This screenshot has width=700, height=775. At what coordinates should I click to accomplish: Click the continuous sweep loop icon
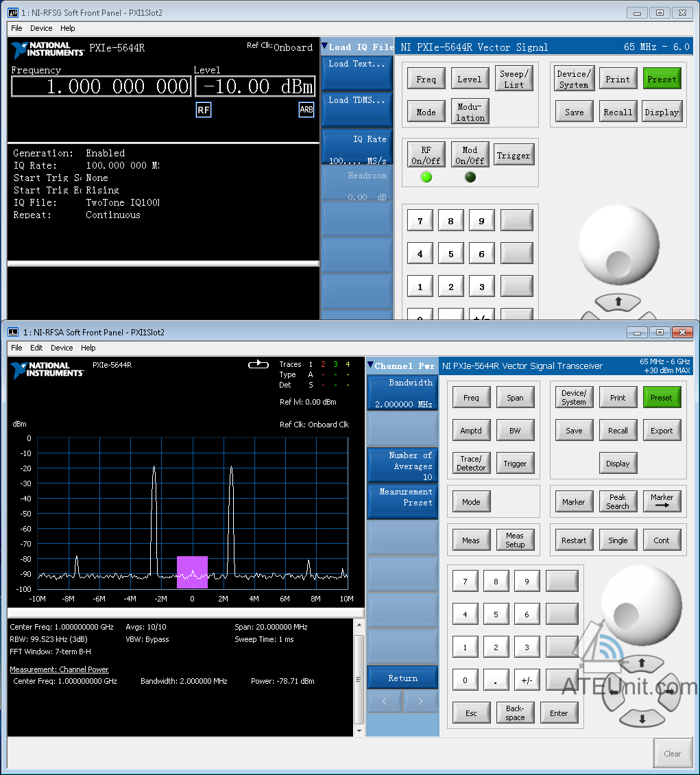258,365
